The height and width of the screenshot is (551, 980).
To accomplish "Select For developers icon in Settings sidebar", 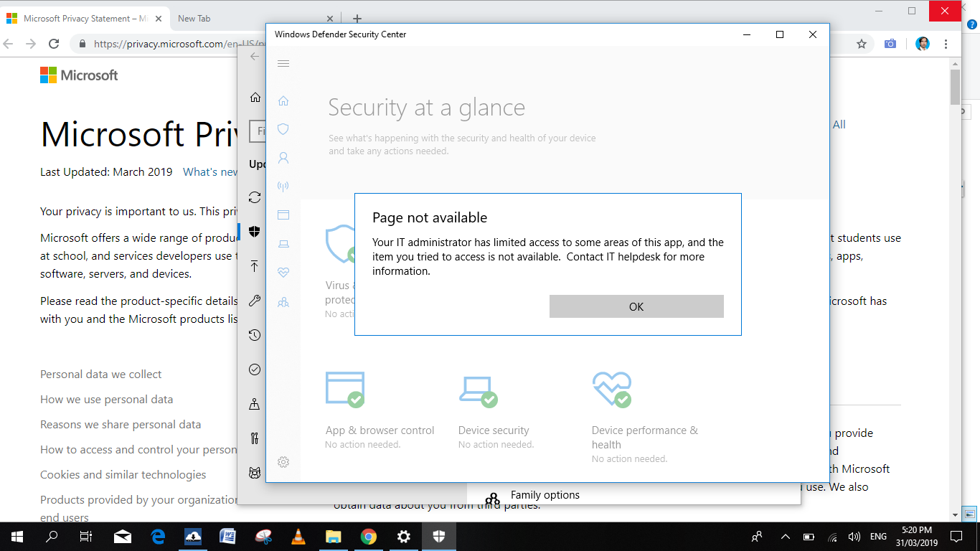I will (x=255, y=438).
